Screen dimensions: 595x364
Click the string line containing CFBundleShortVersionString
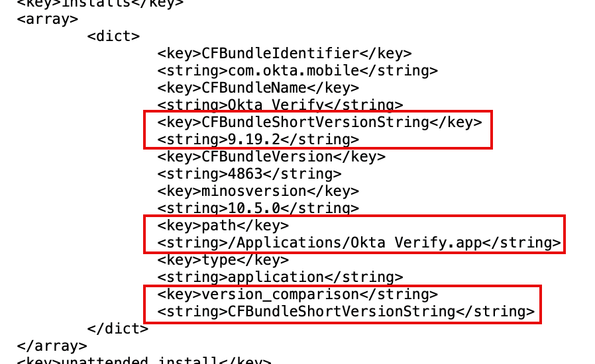345,312
